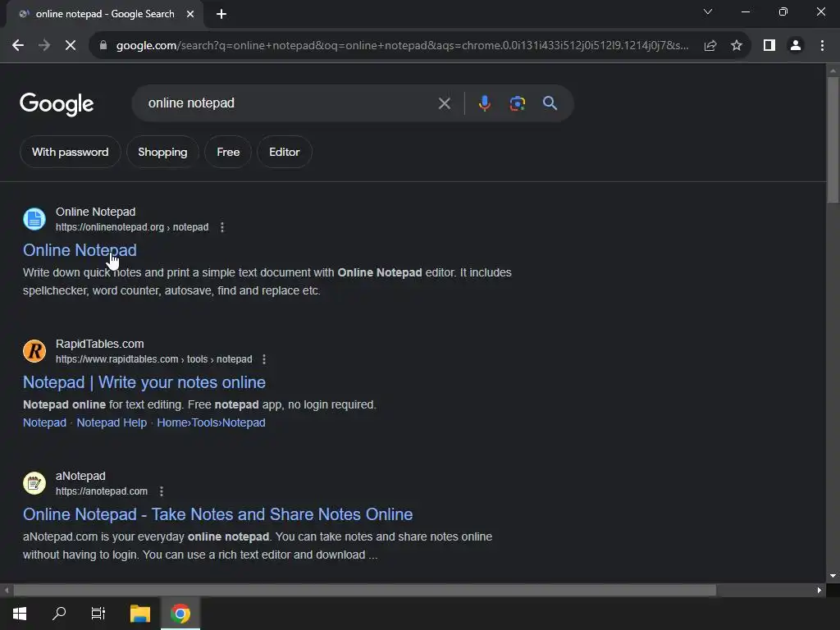840x630 pixels.
Task: Open Windows taskbar search
Action: (x=59, y=614)
